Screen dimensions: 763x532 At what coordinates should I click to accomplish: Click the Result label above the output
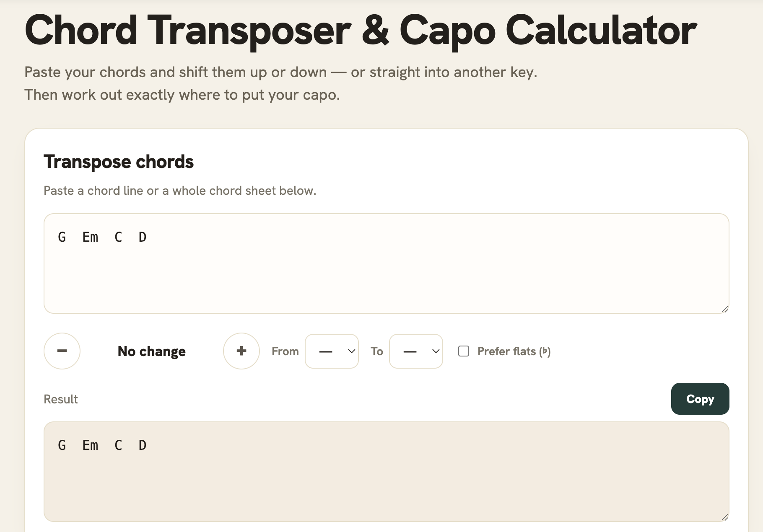tap(61, 399)
